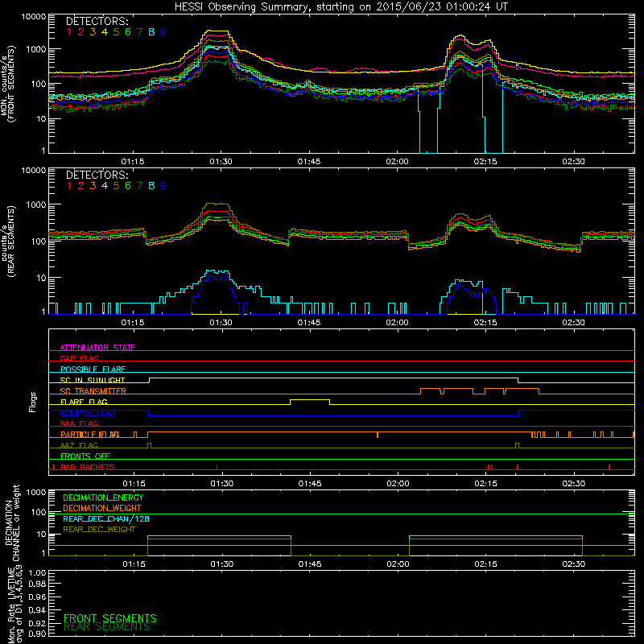The image size is (644, 644).
Task: Click the ECLIPSE_FLAG label
Action: (x=88, y=413)
